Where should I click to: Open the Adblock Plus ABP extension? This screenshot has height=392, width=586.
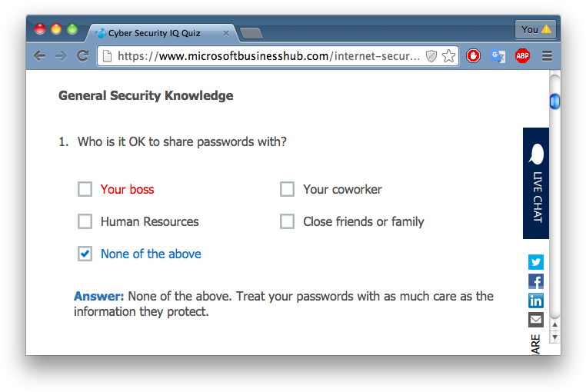(522, 56)
